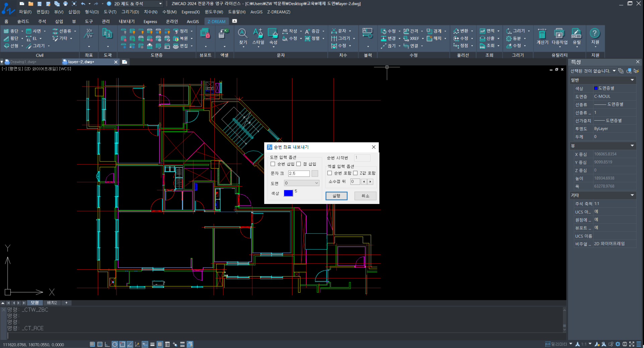Collapse the 일반 section in properties panel
The width and height of the screenshot is (644, 348).
coord(632,80)
